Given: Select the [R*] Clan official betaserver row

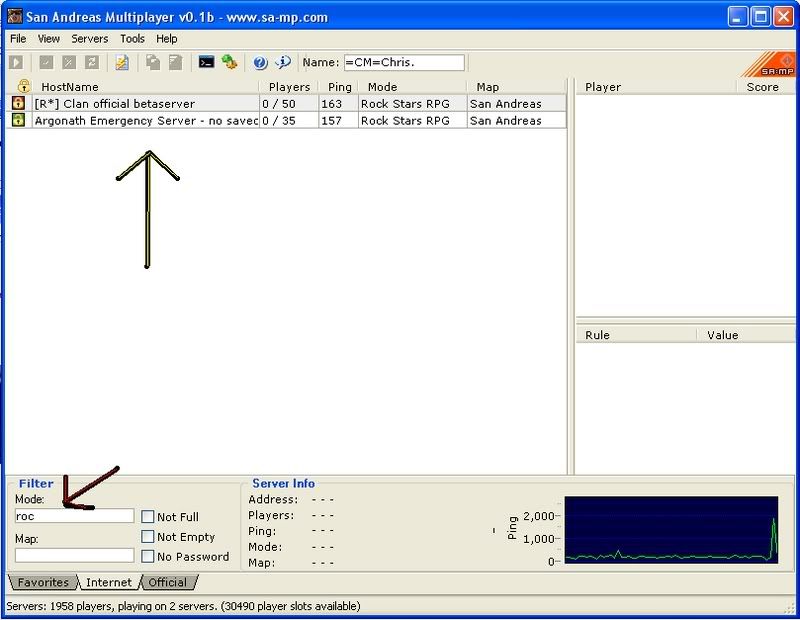Looking at the screenshot, I should click(x=286, y=104).
